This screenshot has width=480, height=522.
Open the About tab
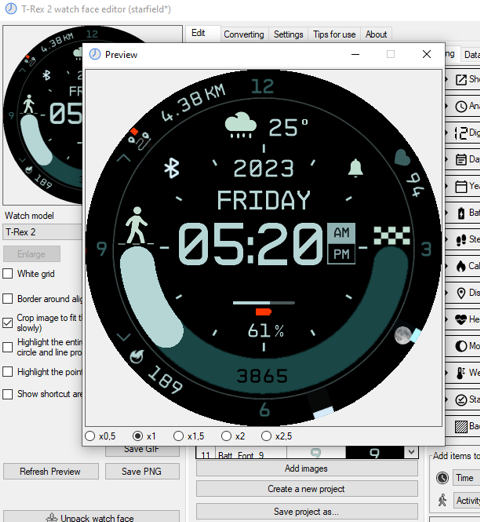[x=376, y=34]
